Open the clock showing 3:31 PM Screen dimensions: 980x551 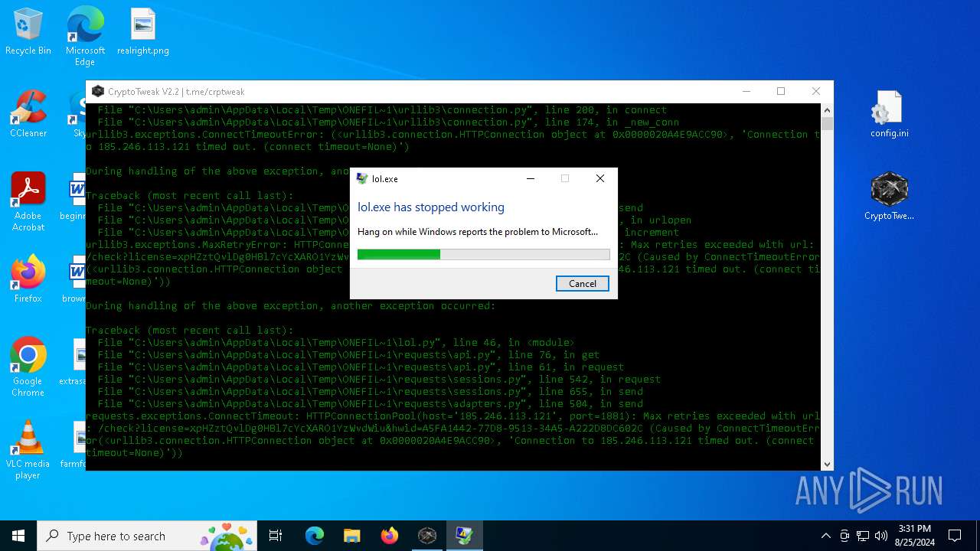914,536
